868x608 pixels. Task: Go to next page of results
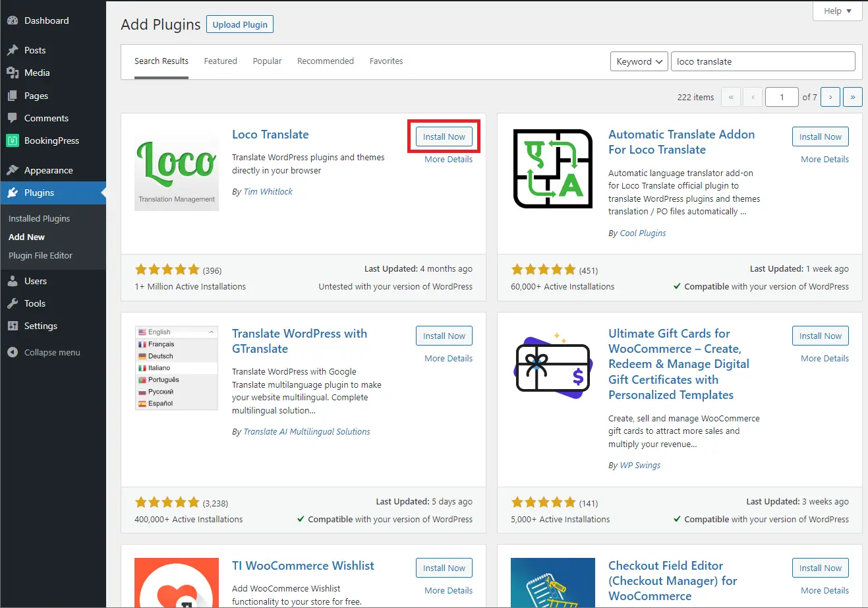coord(830,97)
